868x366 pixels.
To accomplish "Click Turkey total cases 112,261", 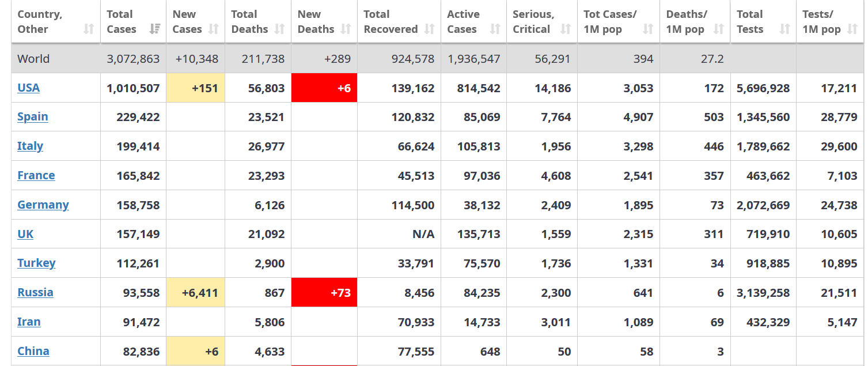I will 138,263.
